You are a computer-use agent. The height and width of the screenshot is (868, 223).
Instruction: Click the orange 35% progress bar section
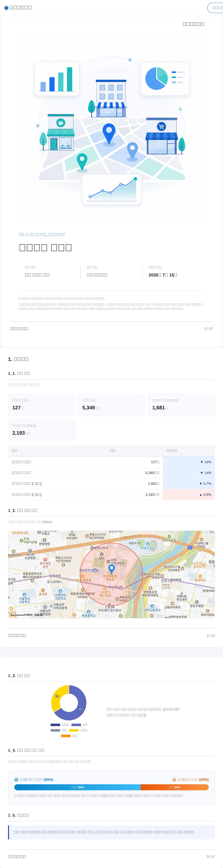174,787
